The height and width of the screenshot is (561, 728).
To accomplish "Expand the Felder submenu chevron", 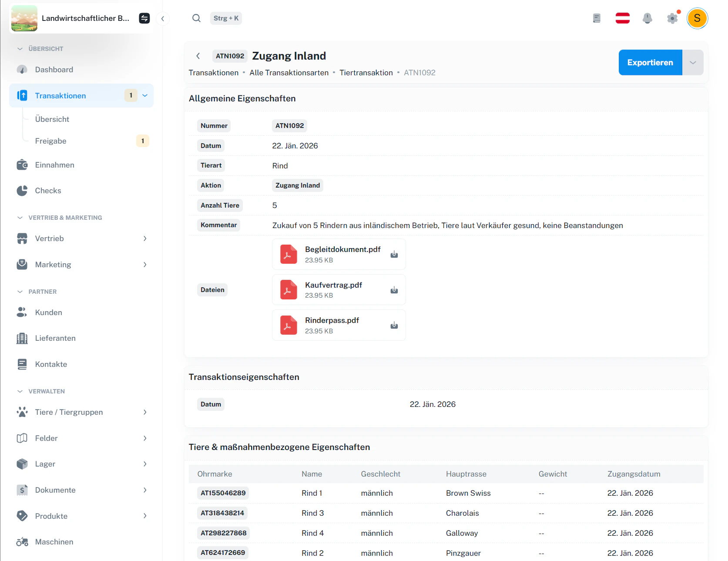I will point(145,438).
